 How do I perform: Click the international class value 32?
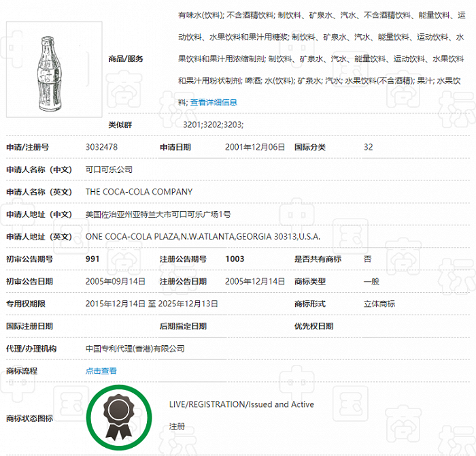[369, 147]
